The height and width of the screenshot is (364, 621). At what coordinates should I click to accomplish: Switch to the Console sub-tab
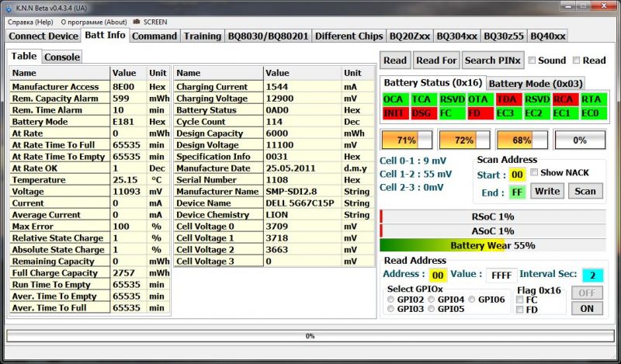click(x=62, y=57)
